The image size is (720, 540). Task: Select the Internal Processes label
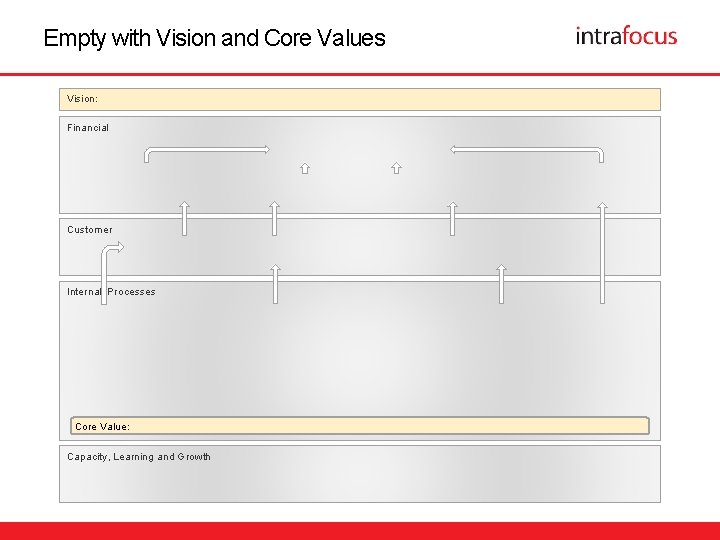(111, 292)
